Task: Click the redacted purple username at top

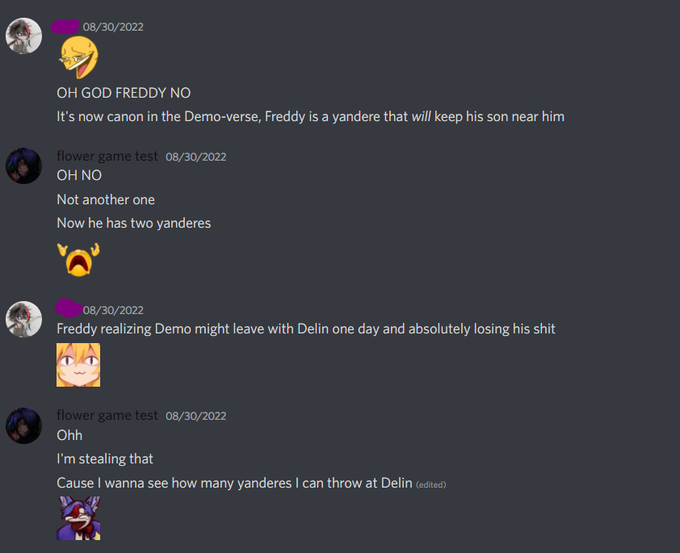Action: point(65,26)
